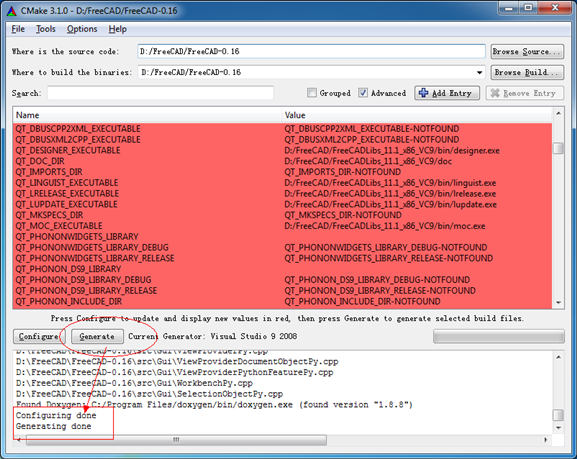
Task: Maximize the CMake window
Action: [x=528, y=7]
